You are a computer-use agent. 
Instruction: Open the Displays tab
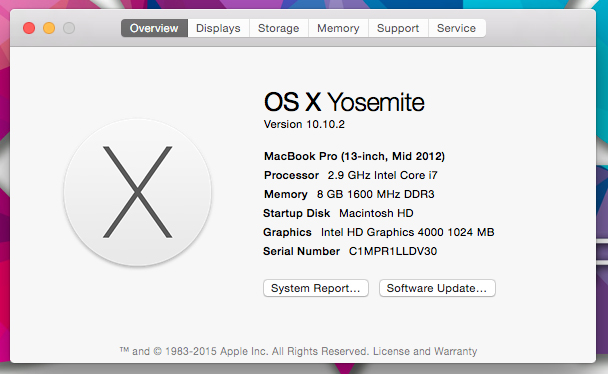pos(218,28)
